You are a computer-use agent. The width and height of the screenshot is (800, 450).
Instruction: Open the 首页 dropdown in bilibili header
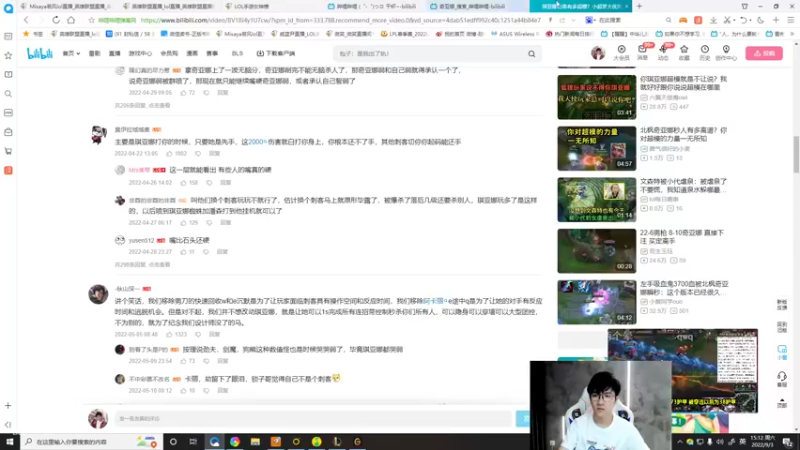click(x=71, y=54)
